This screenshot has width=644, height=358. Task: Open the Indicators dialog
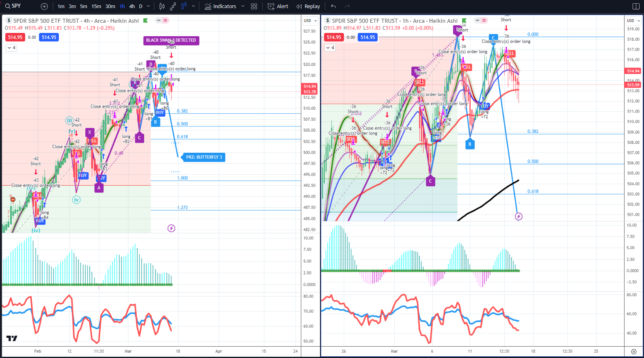(220, 7)
